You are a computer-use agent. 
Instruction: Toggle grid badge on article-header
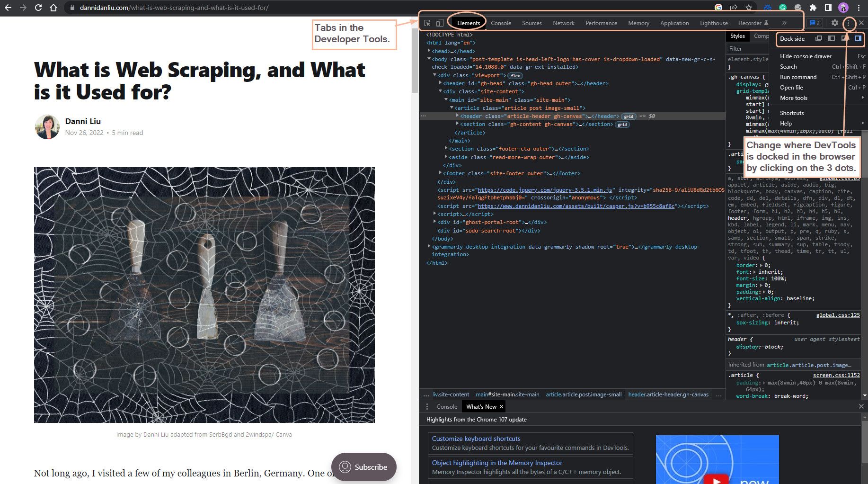pos(629,117)
